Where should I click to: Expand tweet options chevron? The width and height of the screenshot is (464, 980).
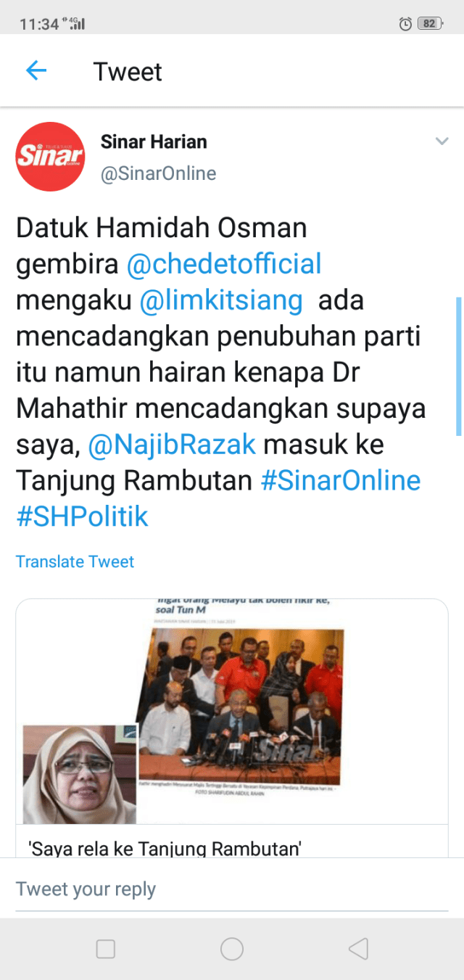442,141
